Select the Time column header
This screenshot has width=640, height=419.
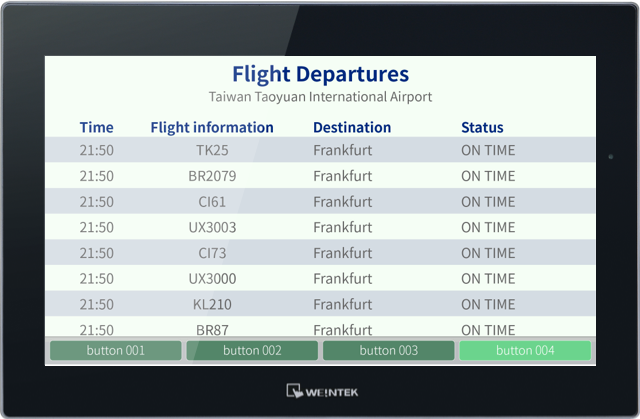[96, 127]
